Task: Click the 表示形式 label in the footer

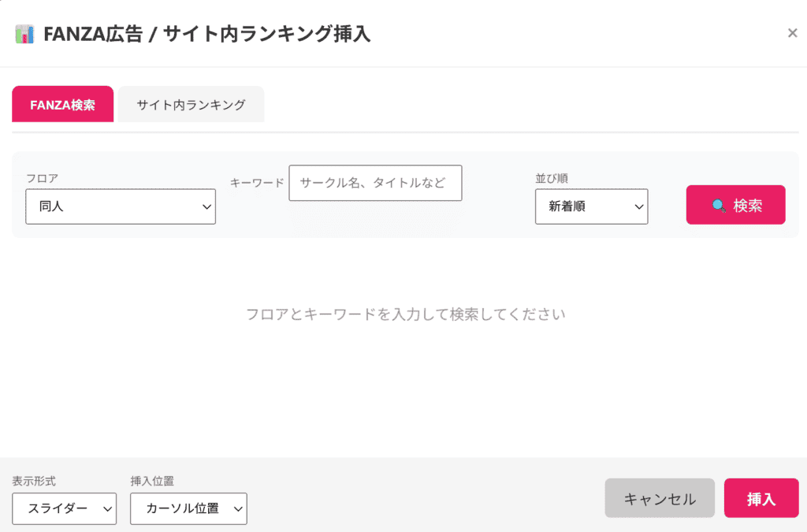Action: 34,480
